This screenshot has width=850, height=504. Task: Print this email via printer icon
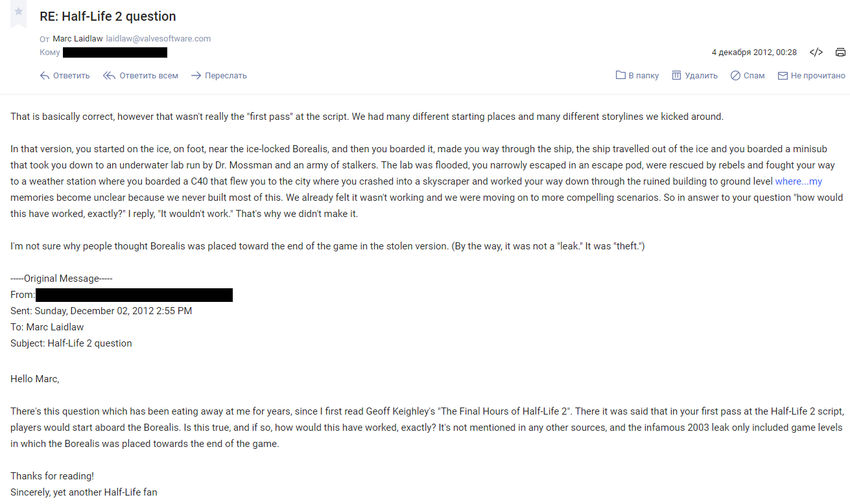[840, 52]
